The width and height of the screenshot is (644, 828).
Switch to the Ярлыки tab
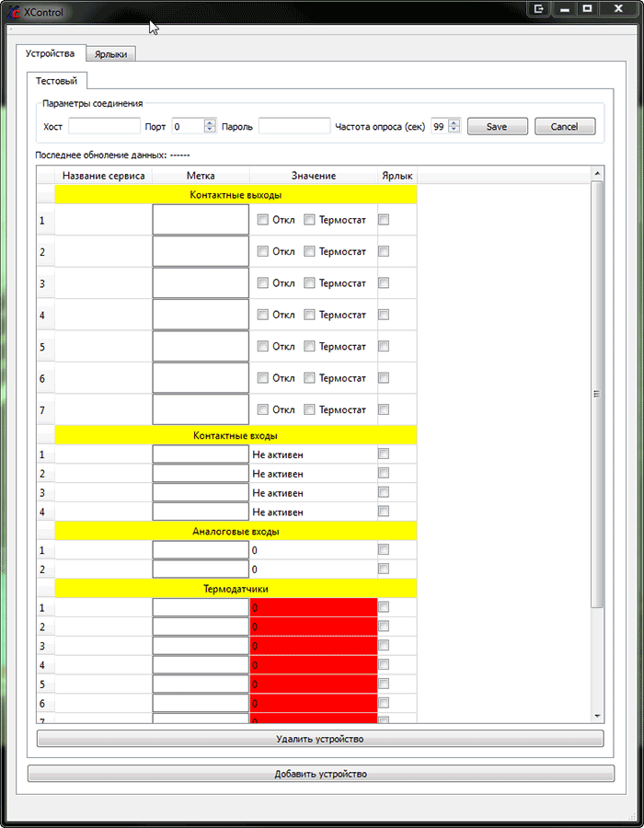tap(110, 54)
